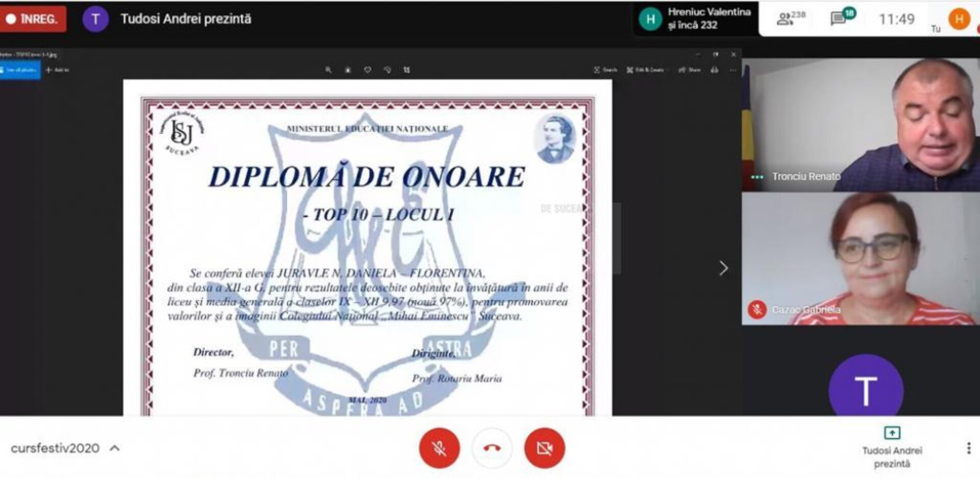Click the zoom magnifier icon in Photos

(x=328, y=70)
